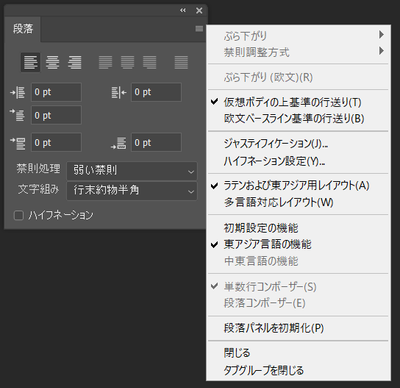This screenshot has width=400, height=388.
Task: Select 欧文ベースライン基準の行送り(B)
Action: coord(298,119)
